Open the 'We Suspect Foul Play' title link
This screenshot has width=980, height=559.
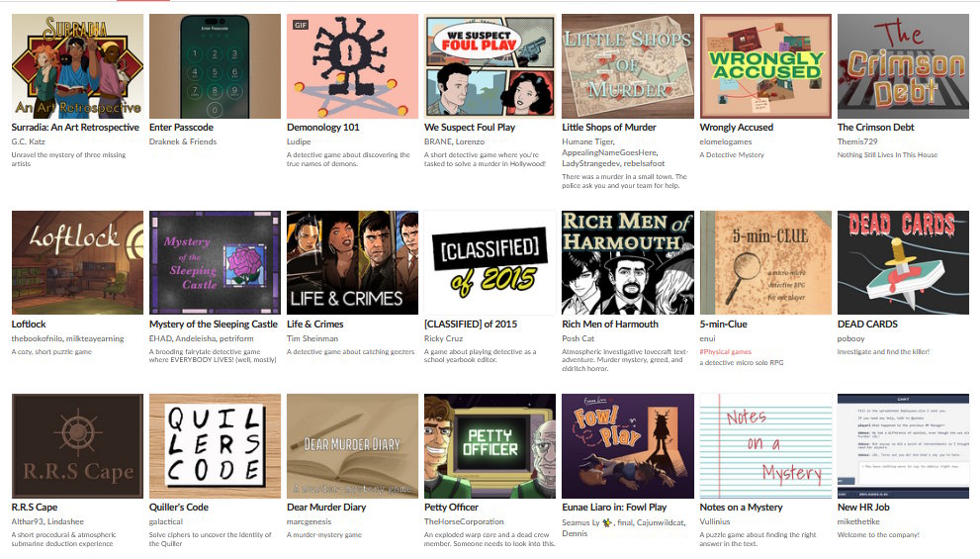point(470,127)
